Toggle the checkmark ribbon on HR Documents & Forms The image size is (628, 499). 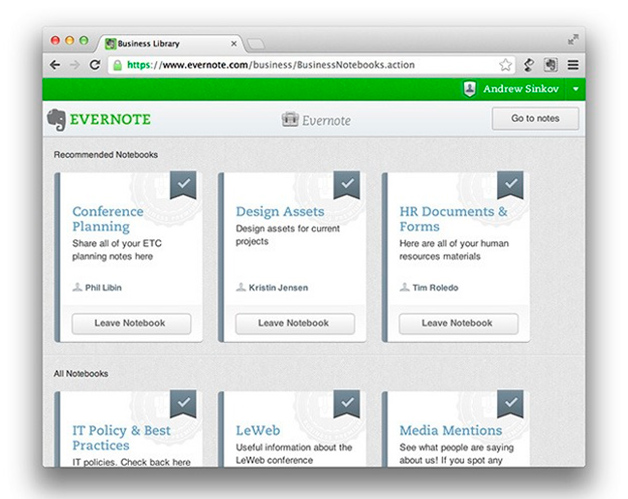[510, 185]
